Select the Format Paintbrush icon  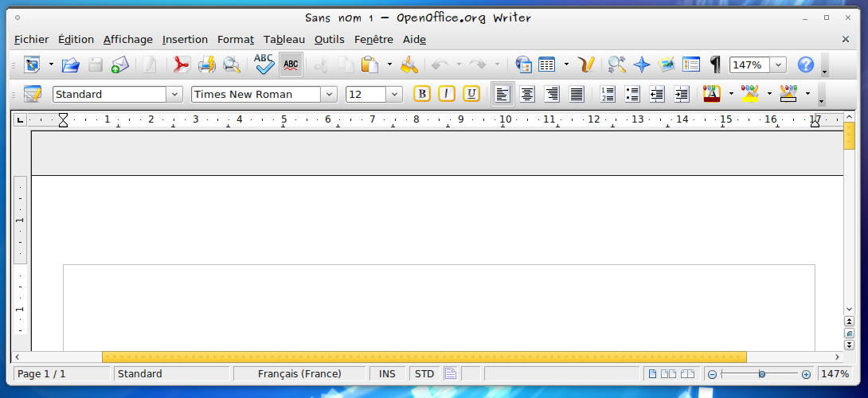[409, 64]
